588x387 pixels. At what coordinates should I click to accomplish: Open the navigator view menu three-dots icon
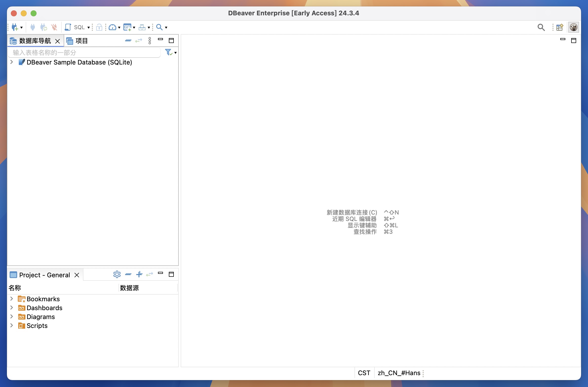tap(150, 41)
